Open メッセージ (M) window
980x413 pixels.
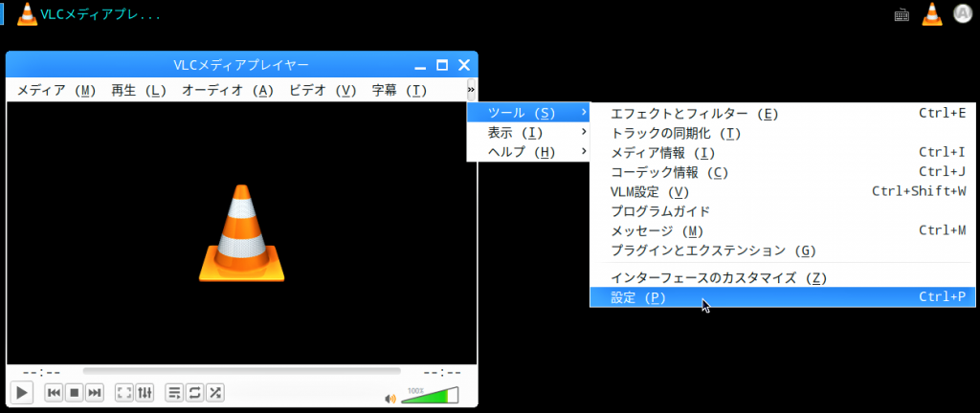pos(783,230)
